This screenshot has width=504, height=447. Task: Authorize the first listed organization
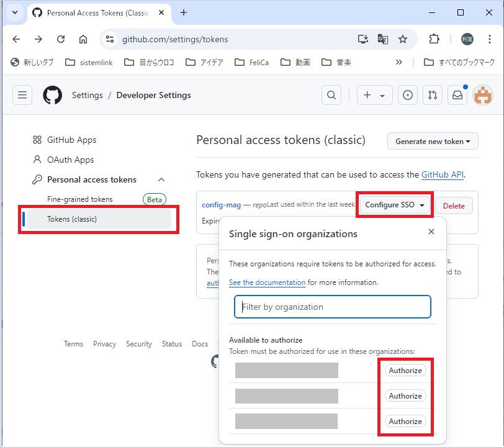point(405,371)
